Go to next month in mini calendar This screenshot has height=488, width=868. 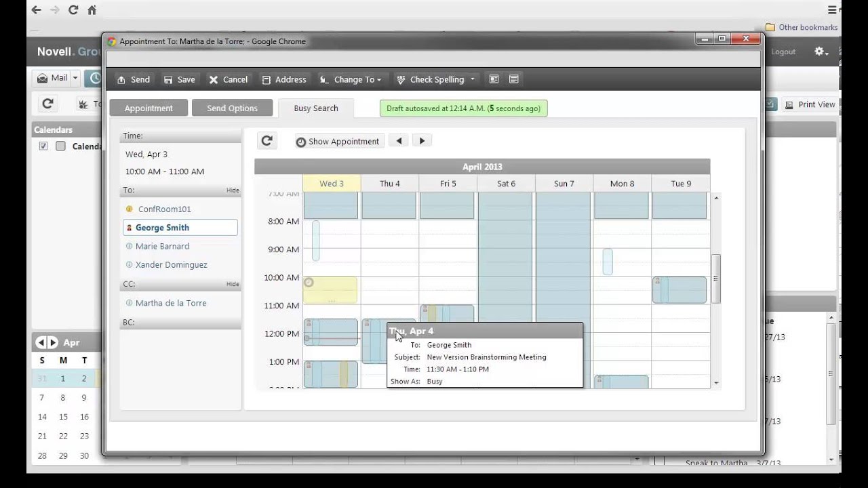(53, 342)
